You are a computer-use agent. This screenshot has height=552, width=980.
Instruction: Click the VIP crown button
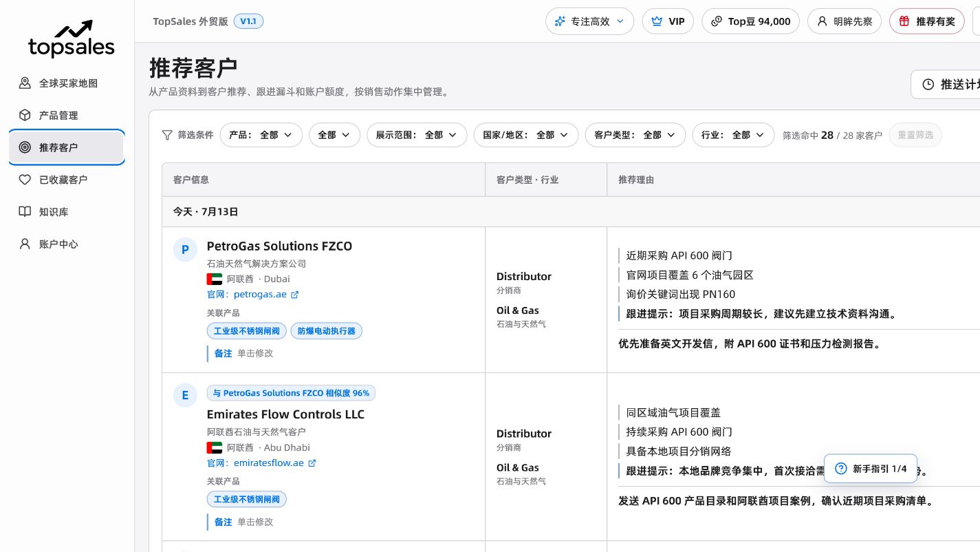point(668,21)
